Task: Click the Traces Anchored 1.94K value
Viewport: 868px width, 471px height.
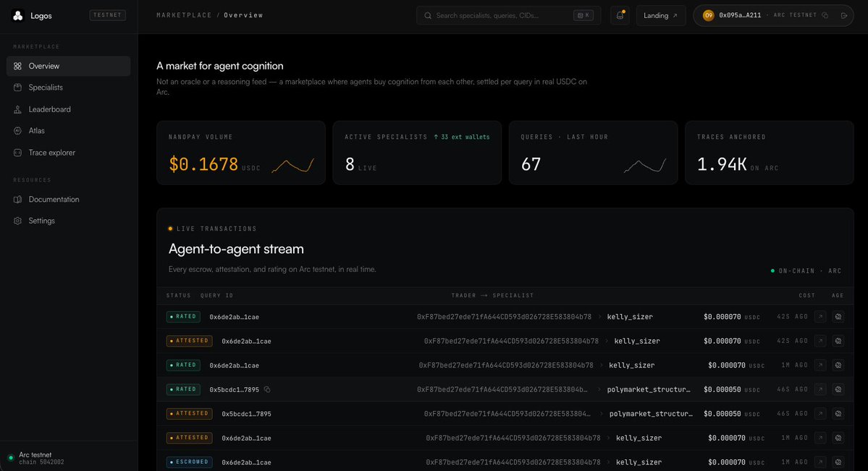Action: click(x=722, y=164)
